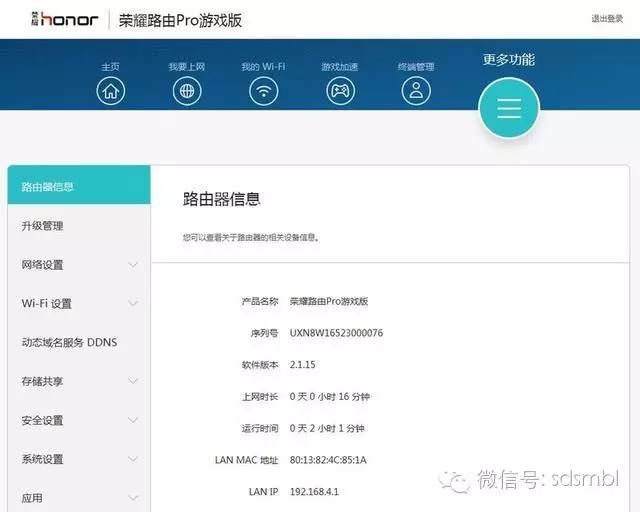Image resolution: width=640 pixels, height=512 pixels.
Task: Expand the 系统设置 chevron
Action: coord(133,459)
